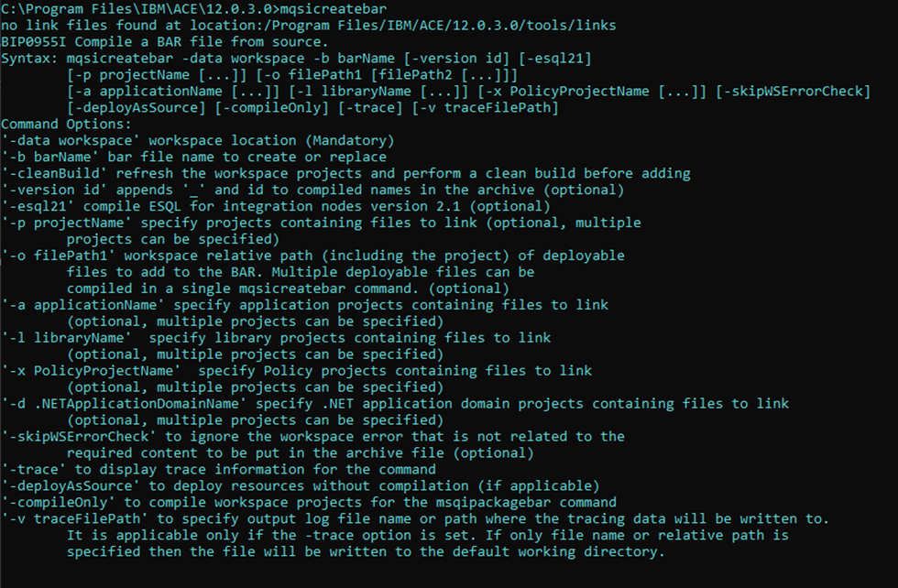Click the BIP0955I message code
898x588 pixels.
[33, 42]
